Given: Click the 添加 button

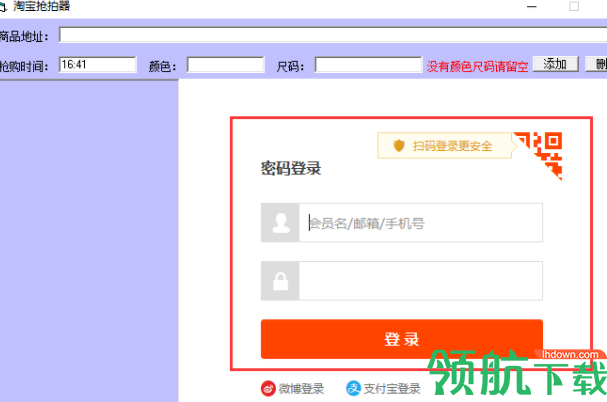Looking at the screenshot, I should point(556,64).
